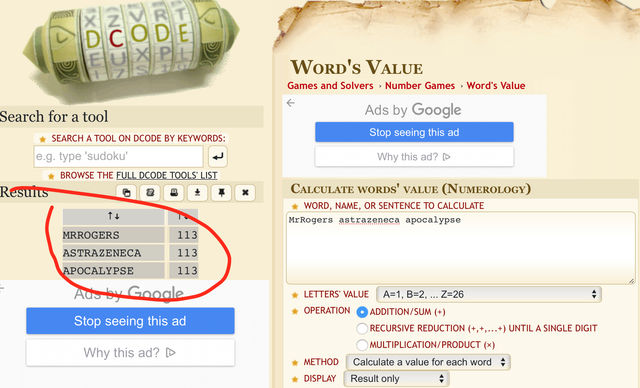Click 'Stop seeing this ad' in right ad
Viewport: 640px width, 388px height.
click(414, 132)
